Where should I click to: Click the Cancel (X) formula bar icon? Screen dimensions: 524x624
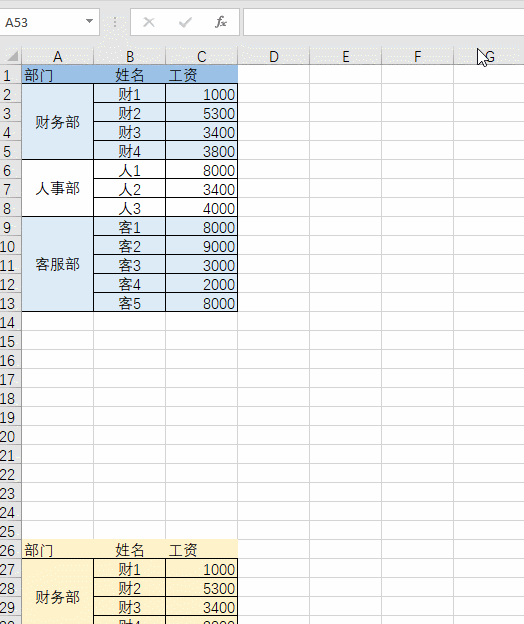coord(149,22)
